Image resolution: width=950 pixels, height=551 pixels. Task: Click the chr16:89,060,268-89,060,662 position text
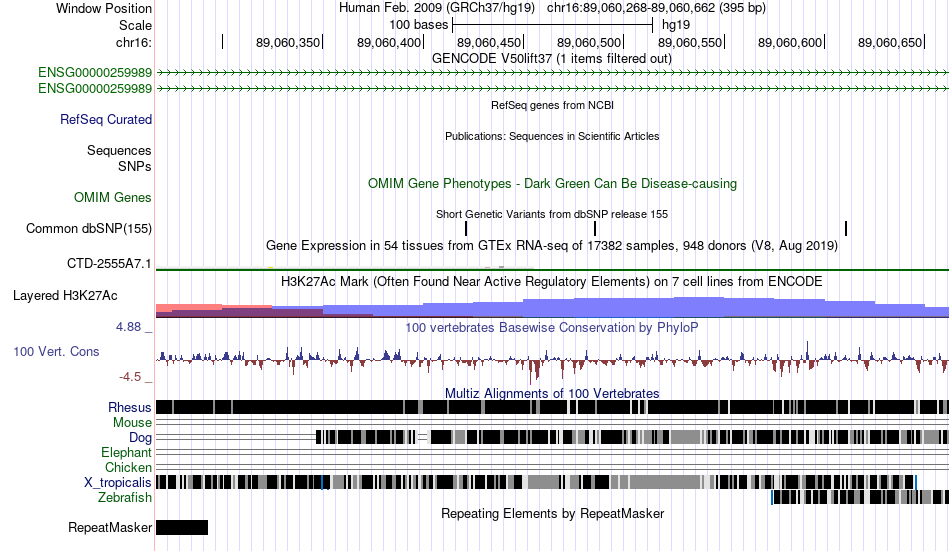coord(656,8)
